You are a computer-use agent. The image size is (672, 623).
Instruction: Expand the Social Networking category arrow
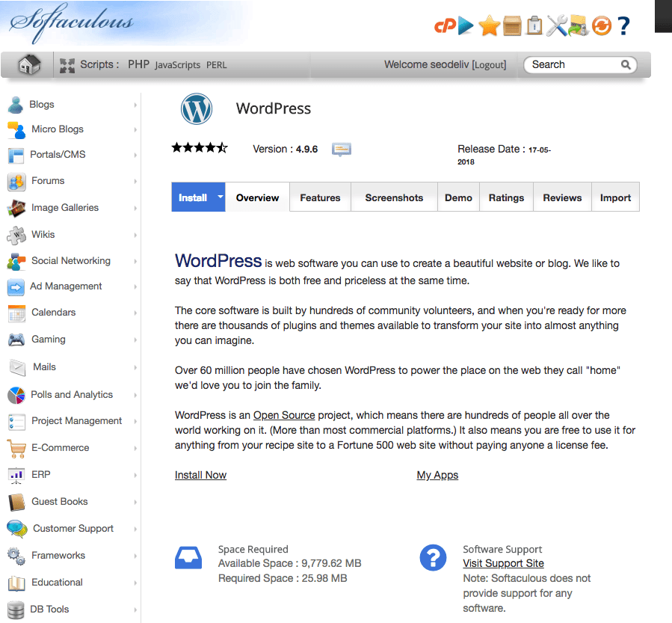coord(135,261)
